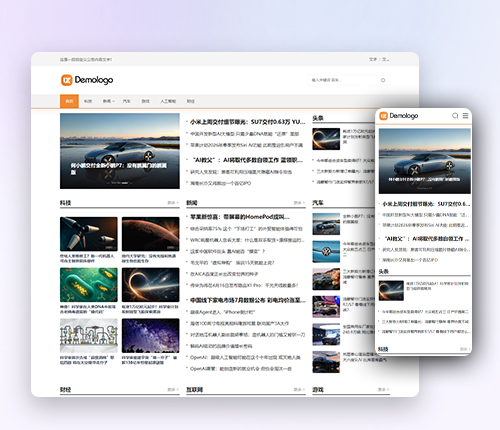Image resolution: width=500 pixels, height=430 pixels.
Task: Click the 财经 section heading at page bottom
Action: (65, 389)
